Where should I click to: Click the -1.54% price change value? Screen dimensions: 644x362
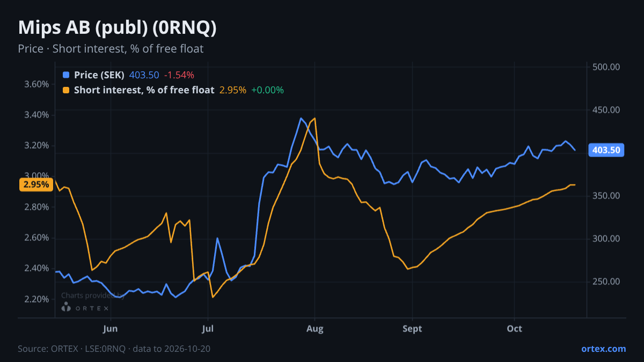[179, 75]
